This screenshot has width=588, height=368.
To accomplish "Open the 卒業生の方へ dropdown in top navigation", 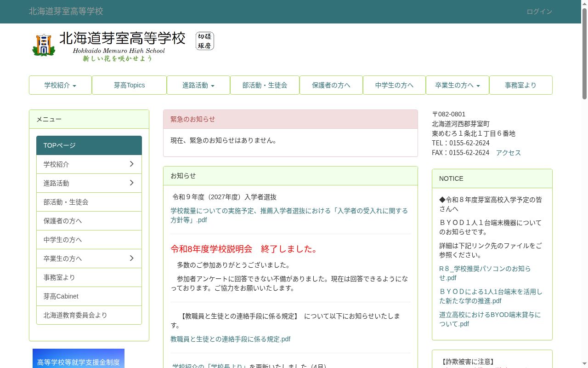I will click(x=458, y=85).
